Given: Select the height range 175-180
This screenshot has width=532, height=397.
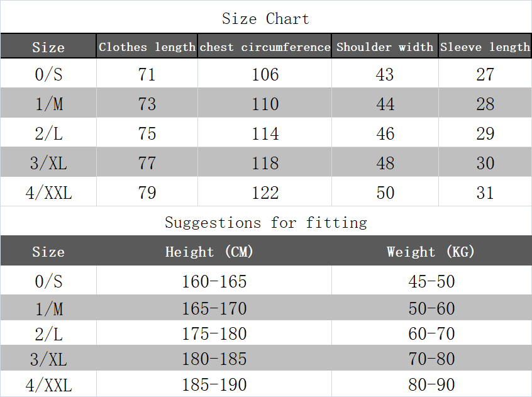Looking at the screenshot, I should [x=214, y=333].
